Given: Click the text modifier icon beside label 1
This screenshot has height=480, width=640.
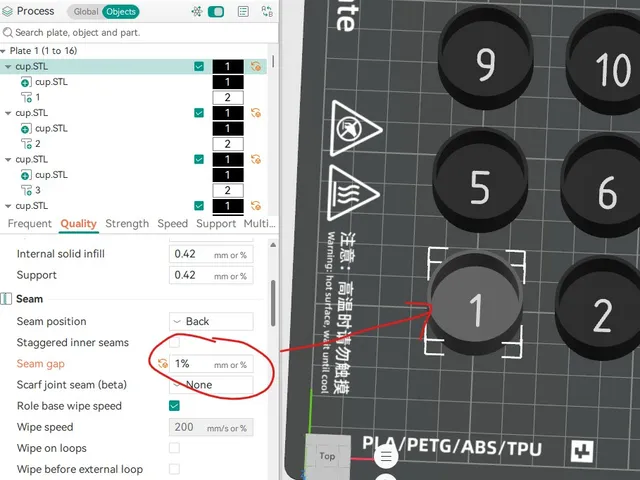Looking at the screenshot, I should [x=26, y=98].
